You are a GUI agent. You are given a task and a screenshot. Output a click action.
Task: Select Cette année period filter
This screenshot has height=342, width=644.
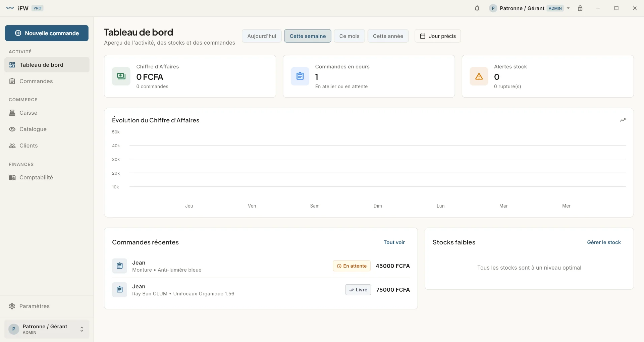[388, 36]
